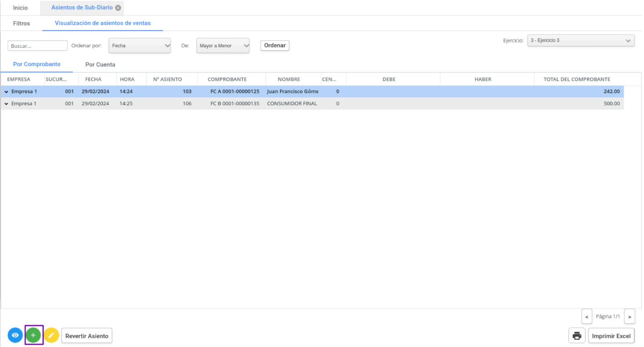Go to previous page arrow
The image size is (644, 347).
coord(587,316)
